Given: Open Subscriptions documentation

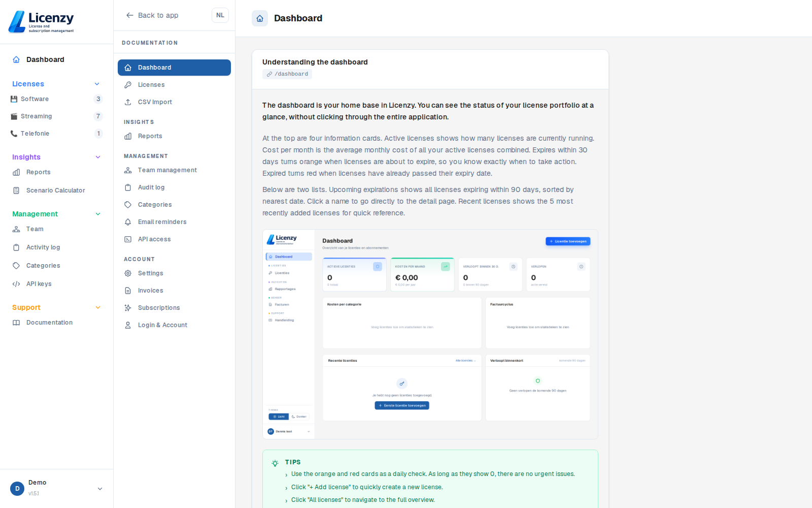Looking at the screenshot, I should [x=174, y=308].
